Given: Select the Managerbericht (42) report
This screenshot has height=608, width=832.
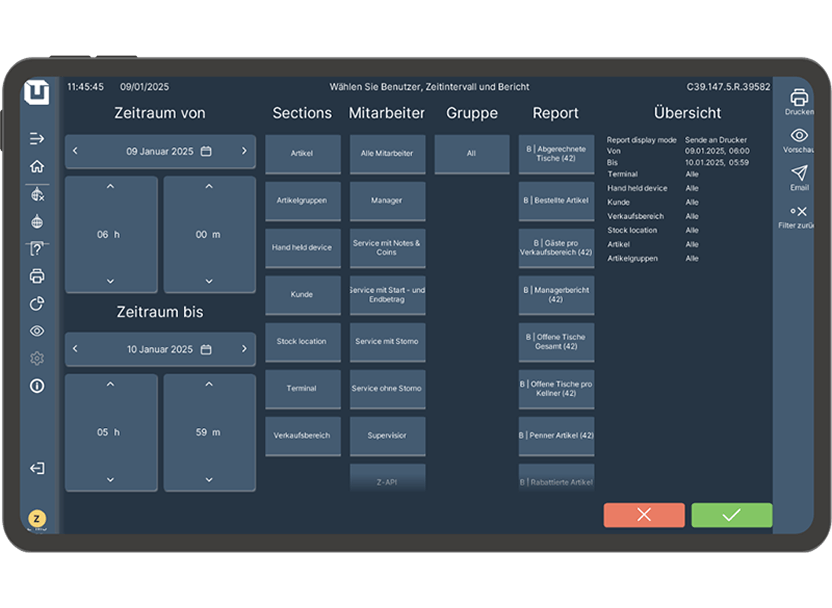Looking at the screenshot, I should [x=556, y=295].
